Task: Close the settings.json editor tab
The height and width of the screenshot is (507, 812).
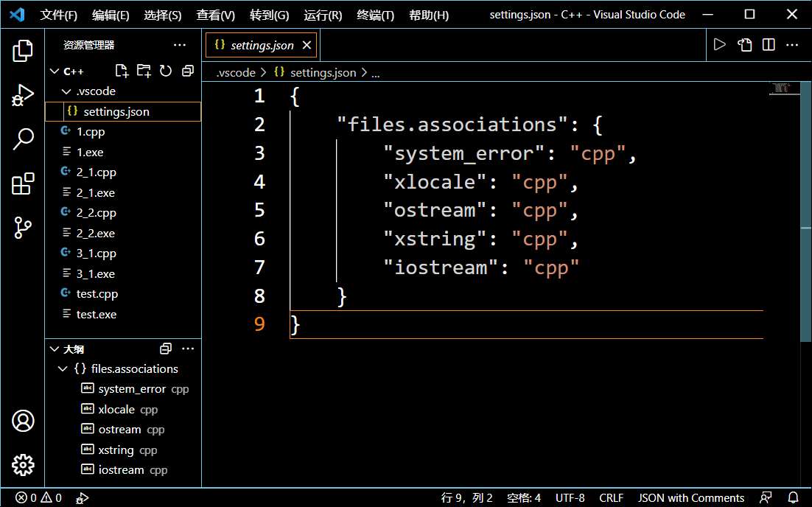Action: (x=307, y=45)
